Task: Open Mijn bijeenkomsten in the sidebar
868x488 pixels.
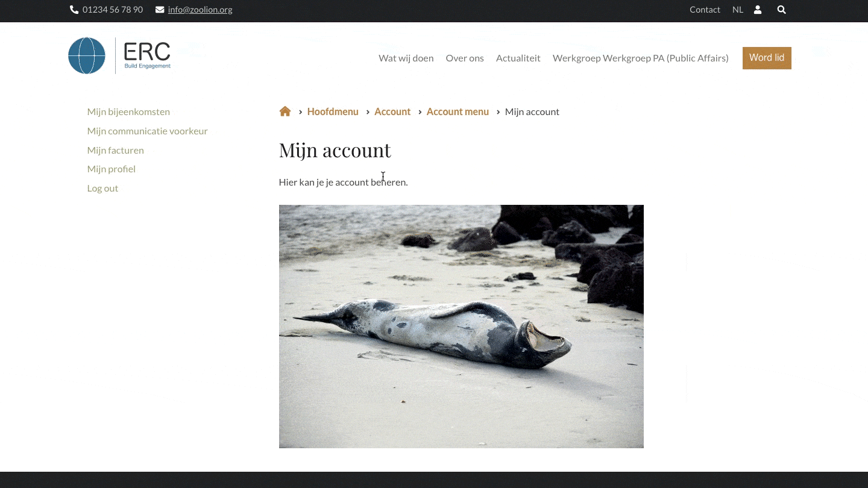Action: (x=128, y=112)
